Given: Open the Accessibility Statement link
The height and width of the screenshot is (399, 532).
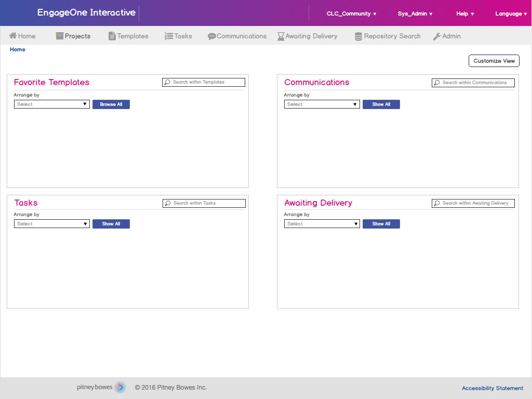Looking at the screenshot, I should 493,388.
